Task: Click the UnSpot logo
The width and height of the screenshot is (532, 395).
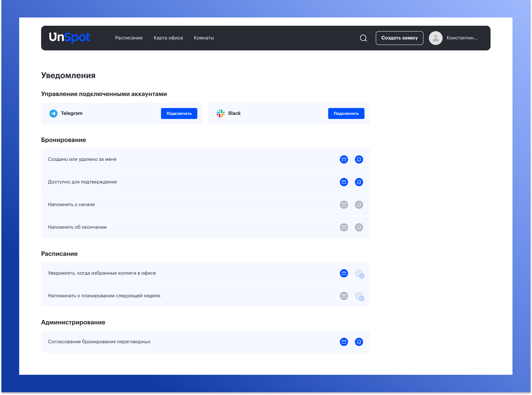Action: coord(70,37)
